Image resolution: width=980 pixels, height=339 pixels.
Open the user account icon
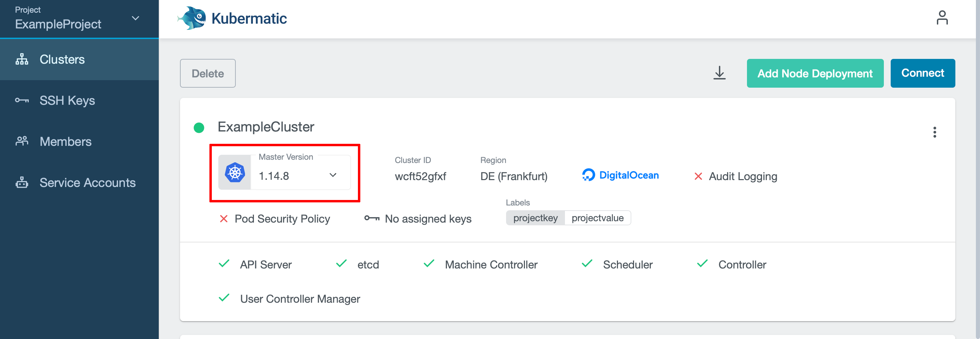(x=942, y=18)
